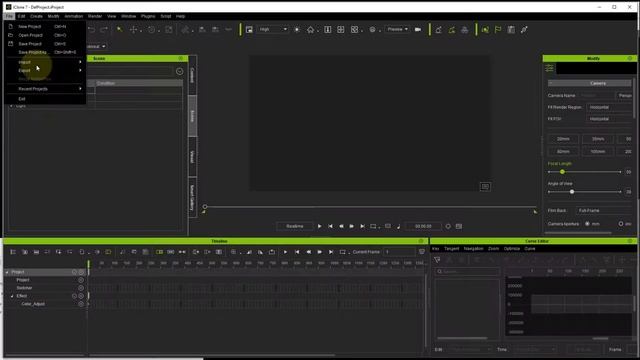Click the viewport corner display icon
This screenshot has width=640, height=360.
(x=485, y=187)
